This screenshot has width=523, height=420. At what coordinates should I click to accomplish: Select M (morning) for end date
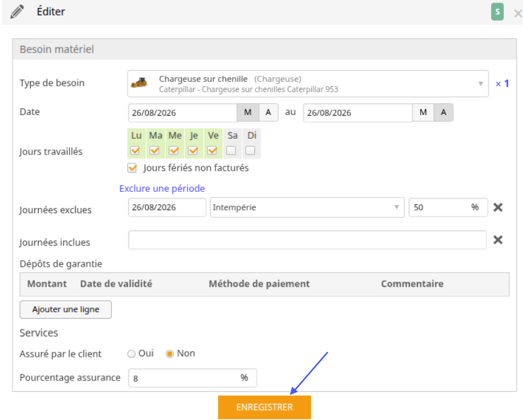[423, 112]
